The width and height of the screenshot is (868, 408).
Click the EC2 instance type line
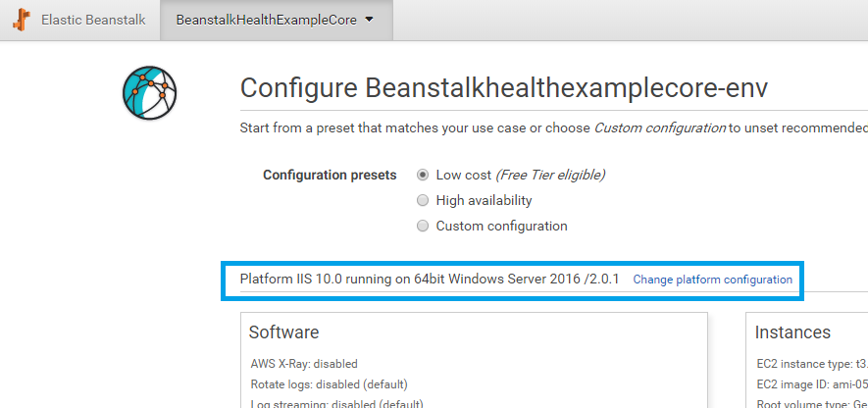(x=812, y=364)
